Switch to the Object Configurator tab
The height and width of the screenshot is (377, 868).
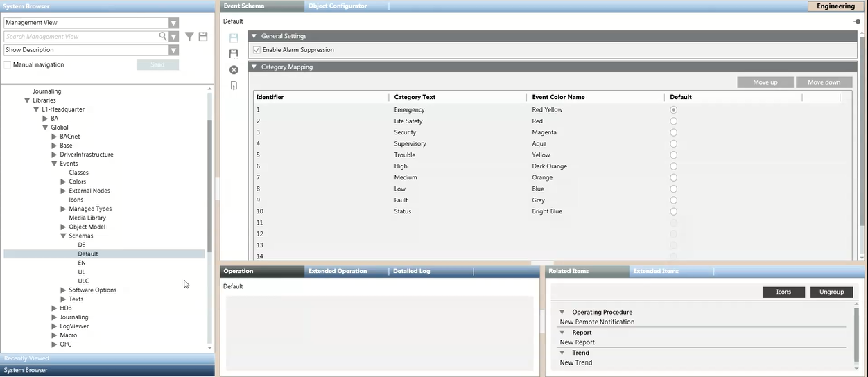(338, 6)
